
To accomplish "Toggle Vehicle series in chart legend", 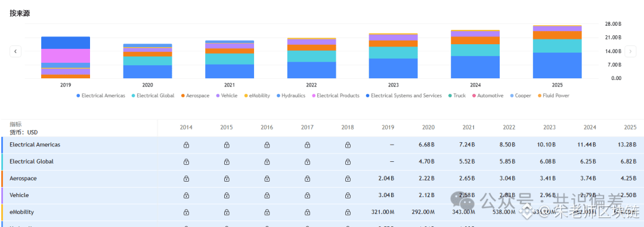I will pyautogui.click(x=226, y=96).
